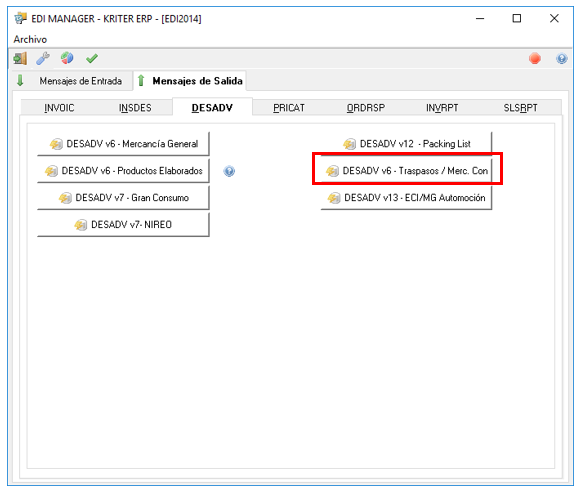Open the INVOIC tab
The width and height of the screenshot is (578, 492).
(59, 108)
